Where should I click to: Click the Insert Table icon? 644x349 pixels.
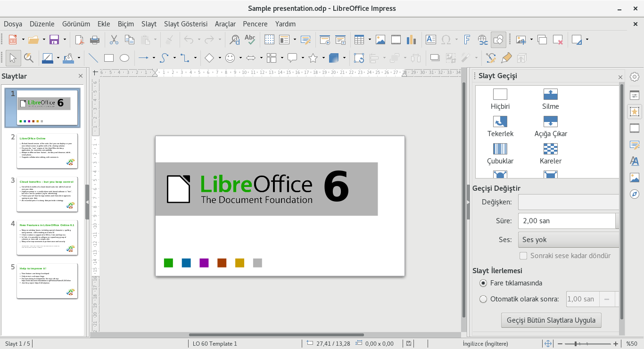359,40
